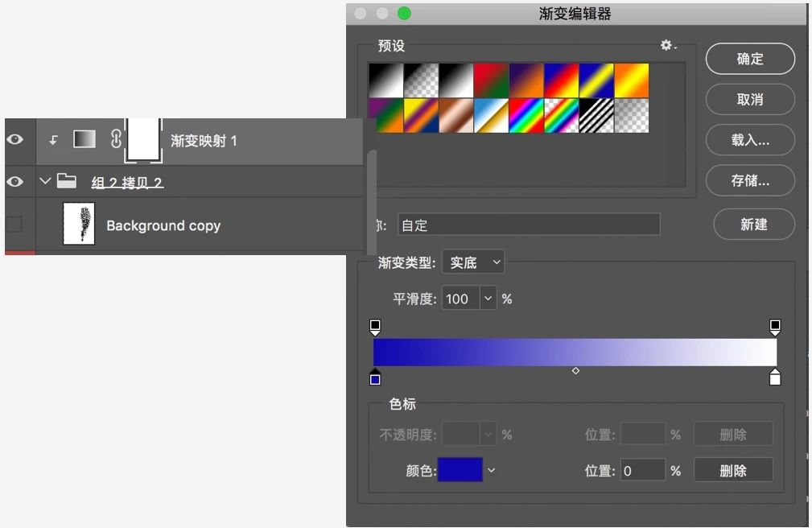Click the 新建 button to create gradient
The image size is (812, 528).
(753, 225)
